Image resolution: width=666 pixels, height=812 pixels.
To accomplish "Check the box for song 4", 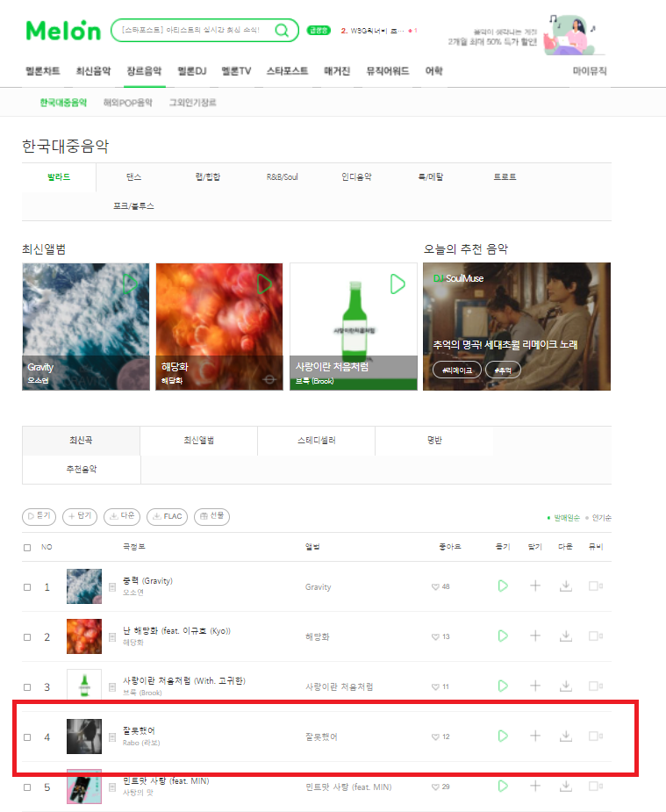I will (27, 737).
